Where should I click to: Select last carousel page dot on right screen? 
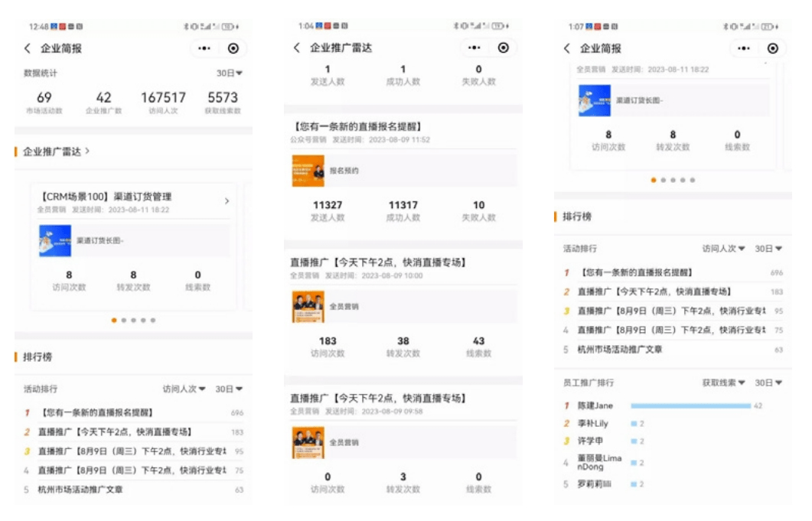click(x=693, y=181)
